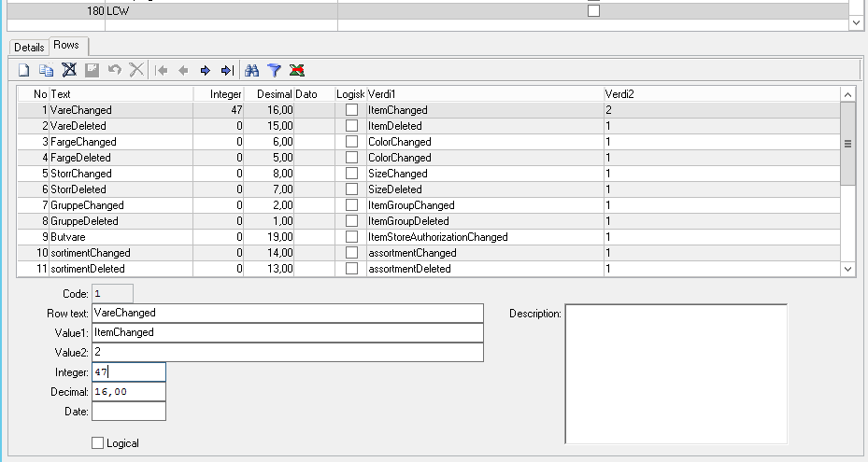The width and height of the screenshot is (868, 462).
Task: Click the rows grid scrollbar thumb
Action: tap(847, 144)
